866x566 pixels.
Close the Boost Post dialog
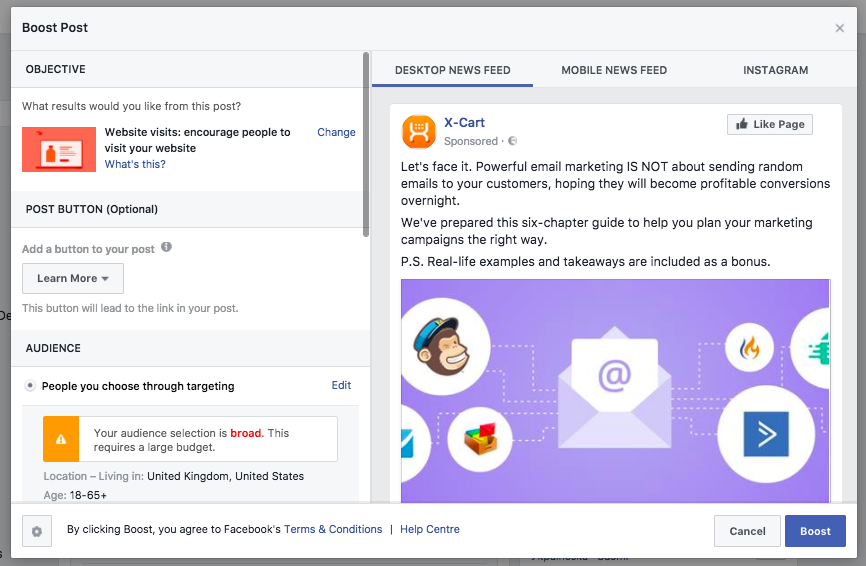839,28
